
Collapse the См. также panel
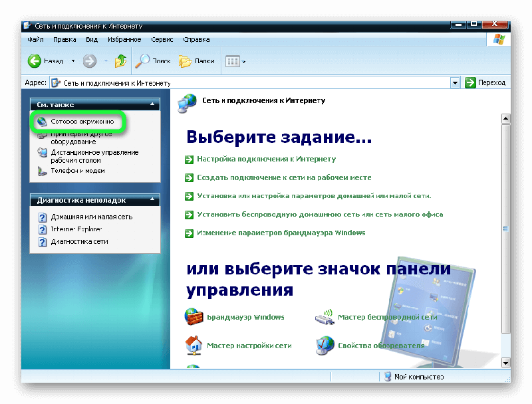[x=152, y=104]
